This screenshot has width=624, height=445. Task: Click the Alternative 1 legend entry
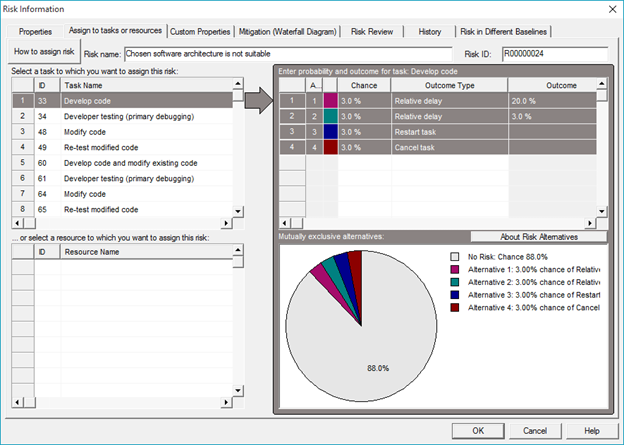[x=525, y=269]
